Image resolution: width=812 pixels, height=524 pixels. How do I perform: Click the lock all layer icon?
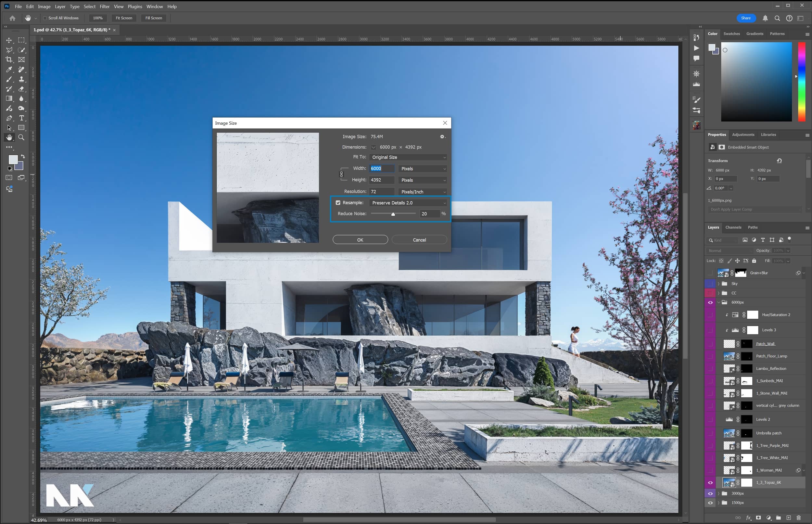(754, 261)
